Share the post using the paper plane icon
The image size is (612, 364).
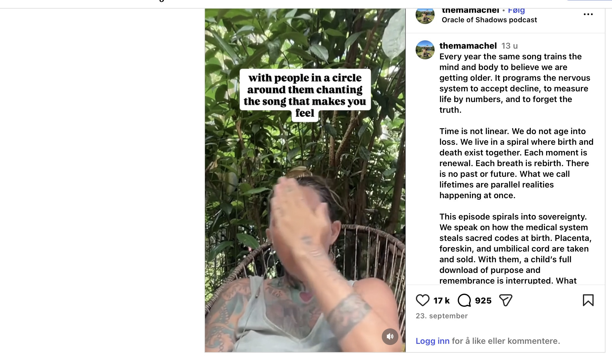pos(506,300)
